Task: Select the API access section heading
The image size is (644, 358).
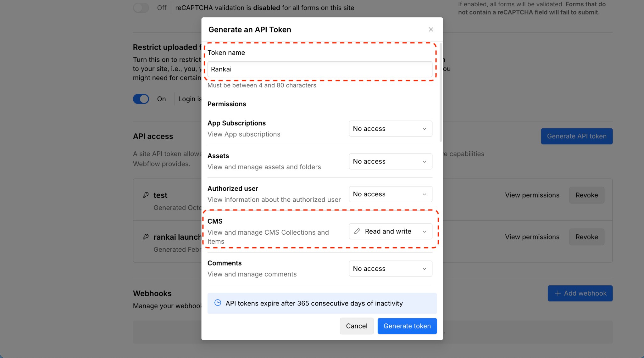Action: pos(153,136)
